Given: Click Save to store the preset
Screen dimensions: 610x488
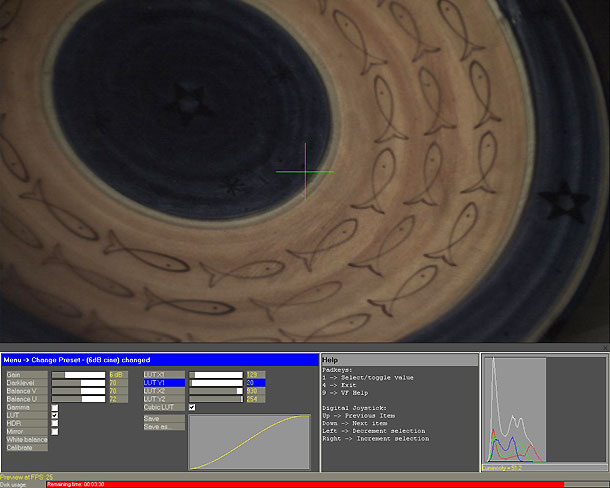Looking at the screenshot, I should click(x=164, y=419).
